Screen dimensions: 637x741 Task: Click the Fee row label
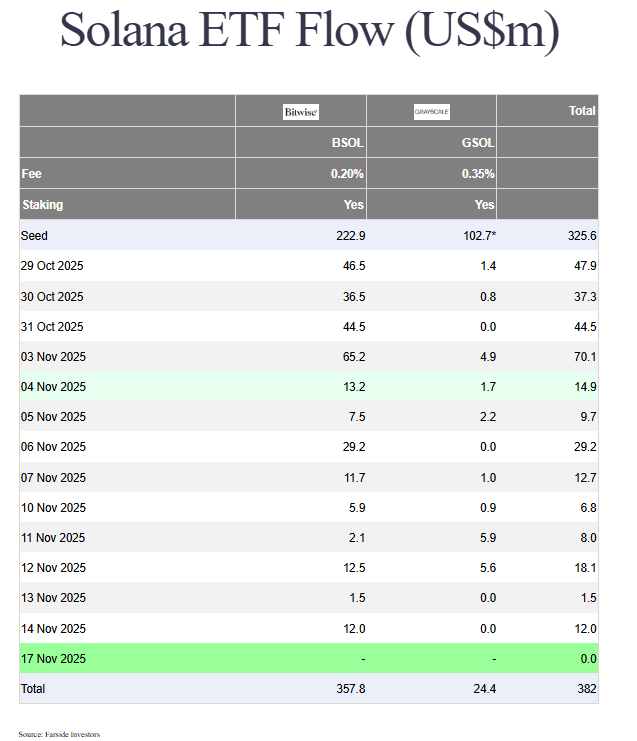[x=30, y=174]
